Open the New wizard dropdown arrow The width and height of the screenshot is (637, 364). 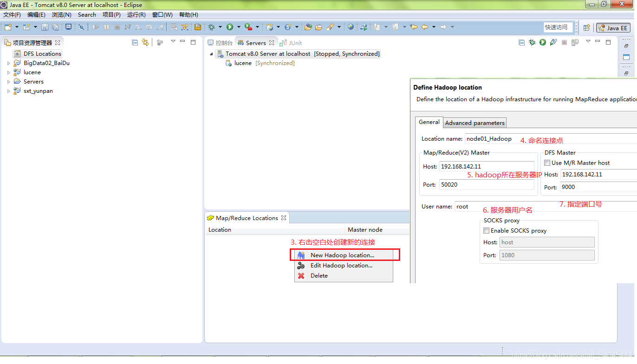(16, 27)
